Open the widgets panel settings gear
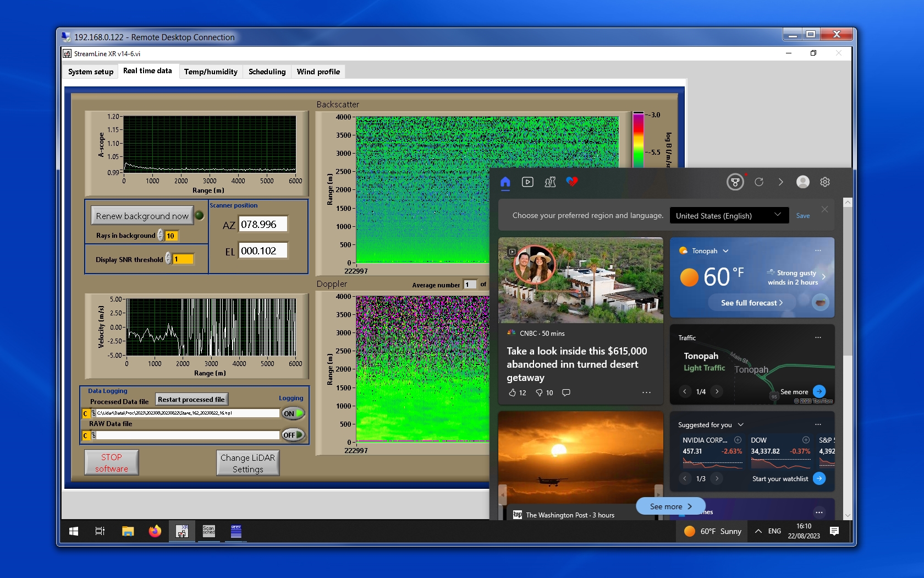 (824, 182)
